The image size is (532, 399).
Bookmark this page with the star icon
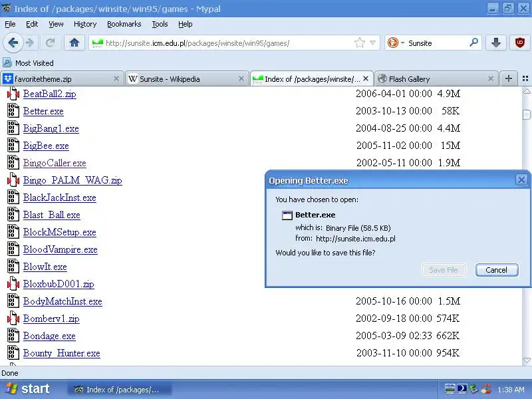point(360,43)
